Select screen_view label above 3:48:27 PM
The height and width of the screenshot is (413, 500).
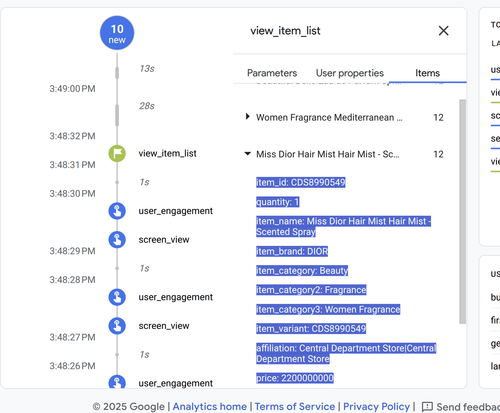coord(164,326)
